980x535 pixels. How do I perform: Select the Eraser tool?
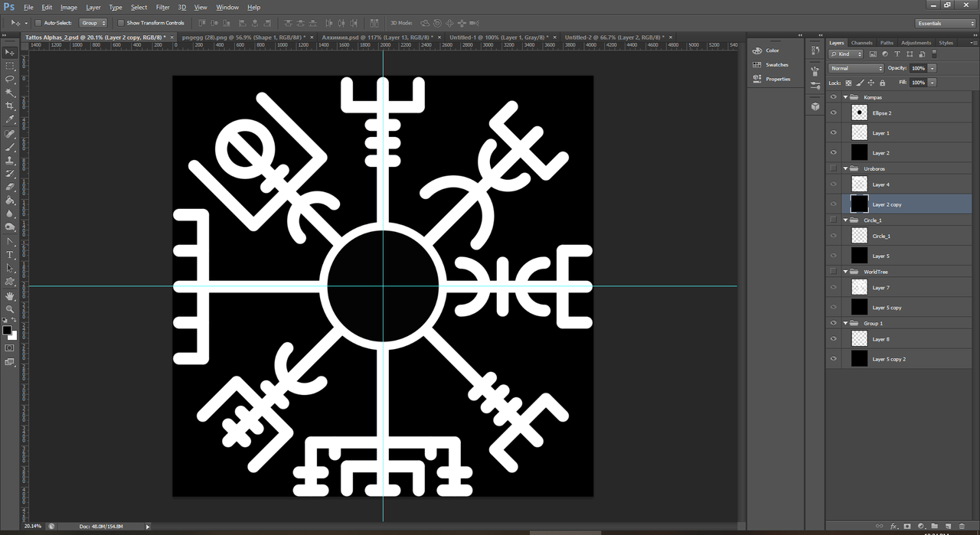tap(10, 187)
